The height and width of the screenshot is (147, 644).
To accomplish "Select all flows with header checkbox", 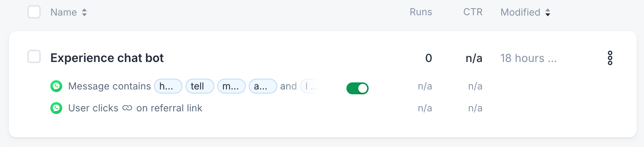I will coord(34,12).
